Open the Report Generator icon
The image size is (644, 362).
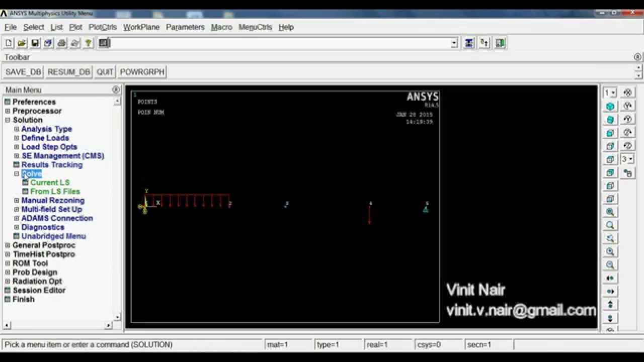tap(75, 43)
